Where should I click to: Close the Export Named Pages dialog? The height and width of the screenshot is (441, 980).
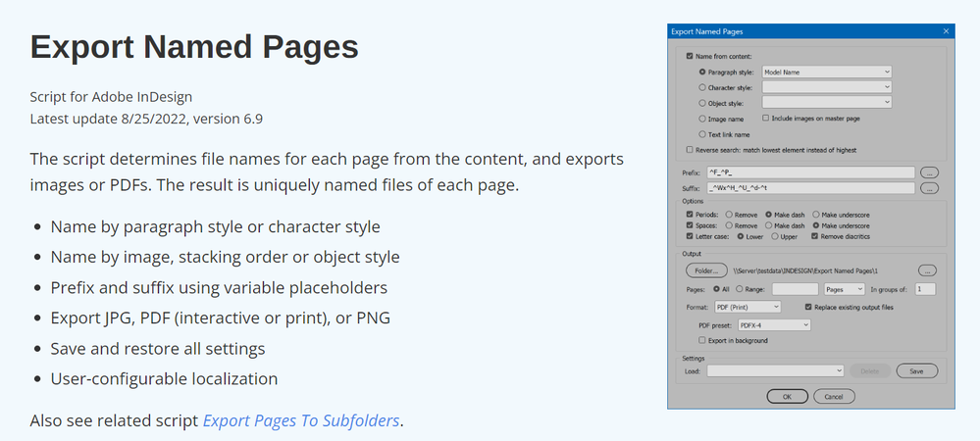(x=947, y=30)
